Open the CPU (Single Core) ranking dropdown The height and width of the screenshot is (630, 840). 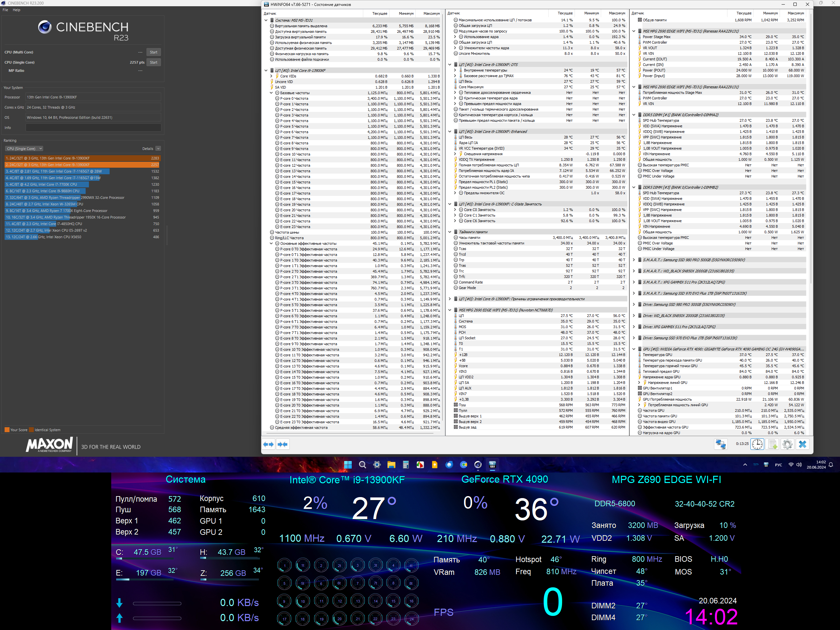(24, 149)
